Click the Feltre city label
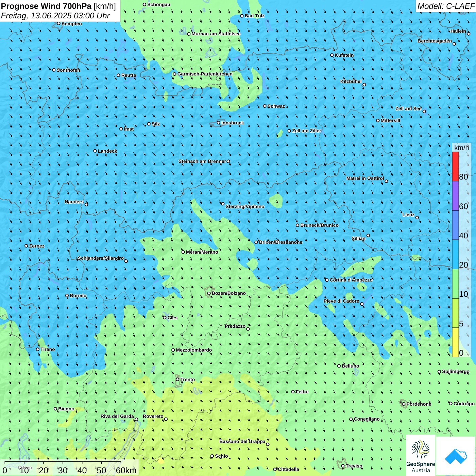Screen dimensions: 476x476 pos(302,392)
